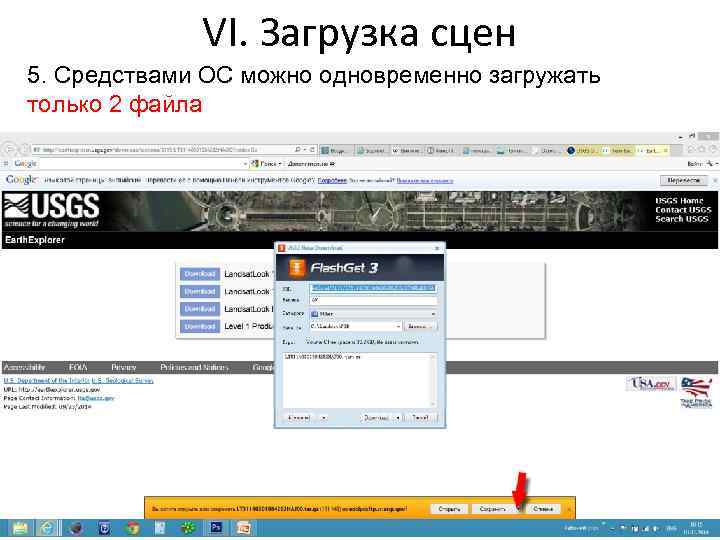
Task: Click the USGS logo in the banner
Action: coord(51,210)
